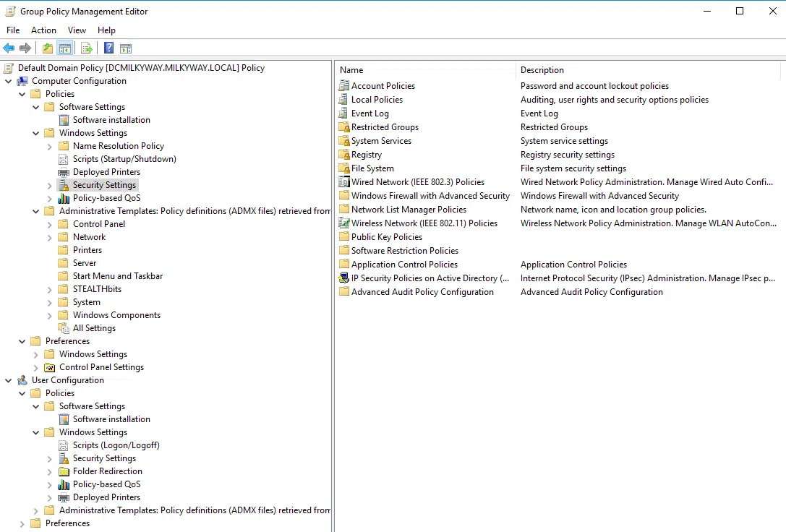
Task: Expand the bottom Preferences node under User Configuration
Action: (x=22, y=523)
